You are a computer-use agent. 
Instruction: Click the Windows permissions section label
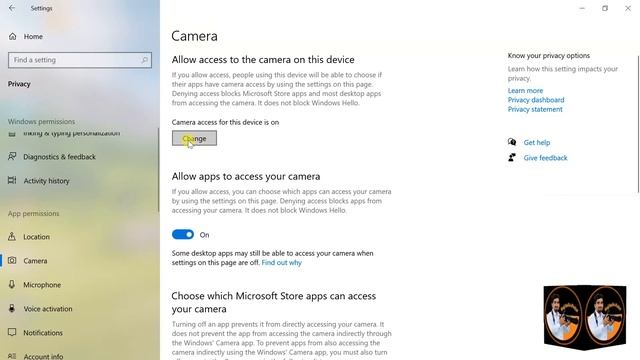coord(41,122)
